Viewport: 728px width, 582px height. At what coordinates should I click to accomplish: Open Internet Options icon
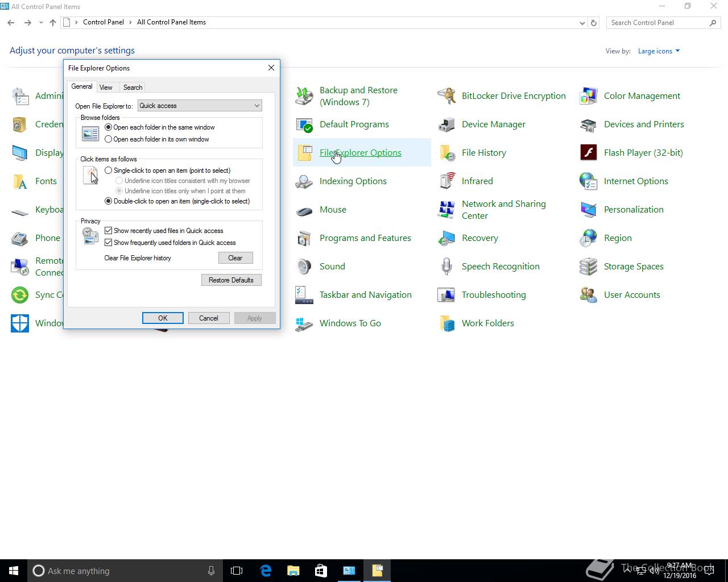pos(589,181)
